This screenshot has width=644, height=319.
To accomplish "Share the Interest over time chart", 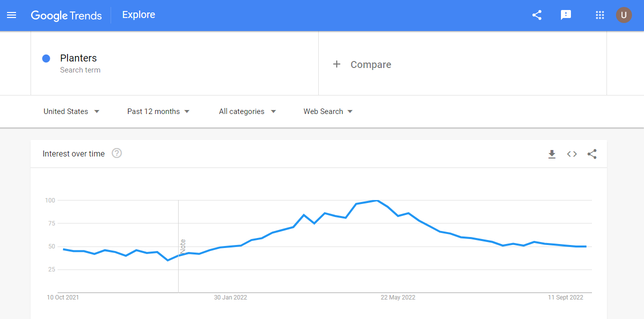I will click(592, 154).
